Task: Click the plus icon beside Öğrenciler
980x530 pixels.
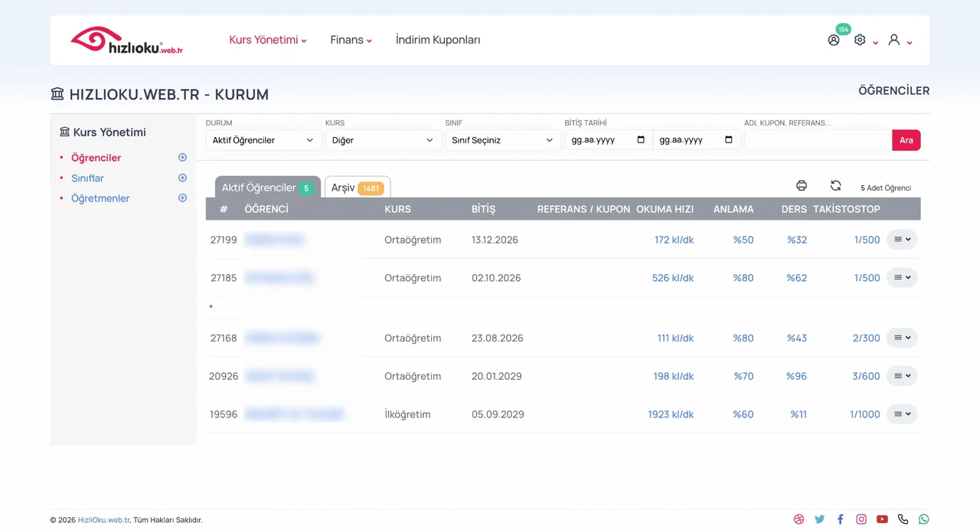Action: pyautogui.click(x=182, y=158)
